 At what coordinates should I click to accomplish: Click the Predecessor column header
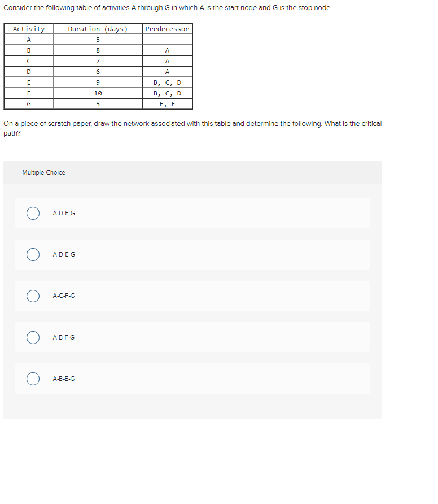click(x=167, y=28)
